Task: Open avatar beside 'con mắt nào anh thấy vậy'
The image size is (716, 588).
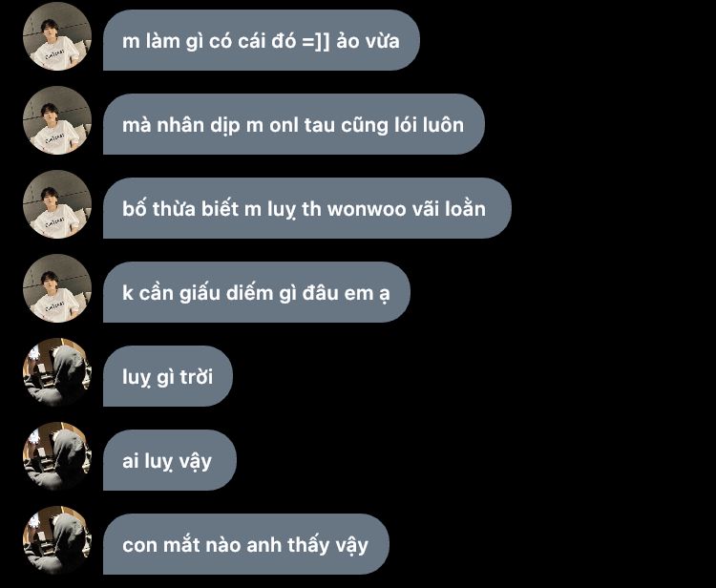Action: click(x=57, y=540)
